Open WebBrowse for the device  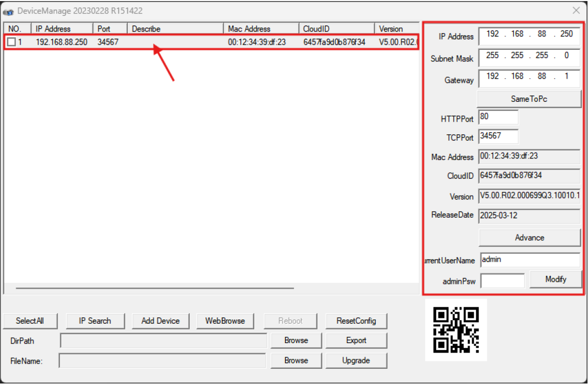click(225, 321)
